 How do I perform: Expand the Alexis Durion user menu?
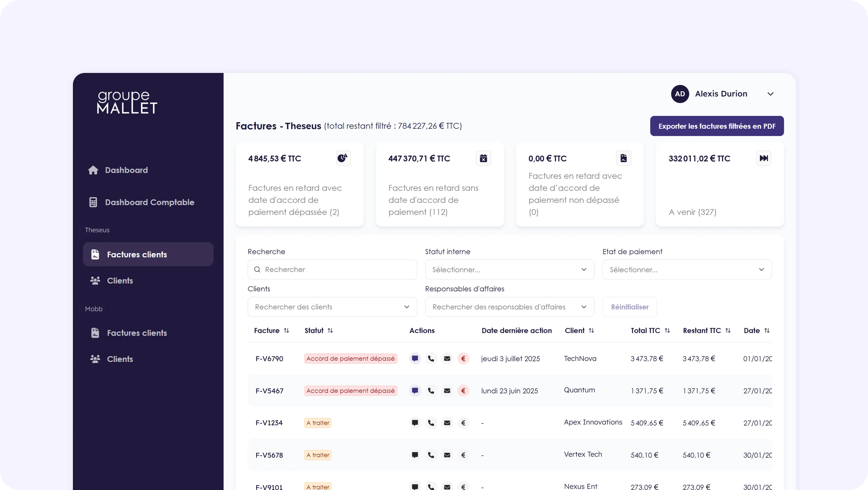click(x=770, y=94)
